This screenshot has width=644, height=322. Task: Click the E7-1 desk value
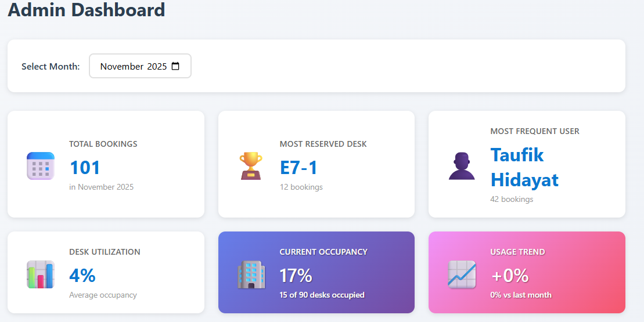(298, 167)
